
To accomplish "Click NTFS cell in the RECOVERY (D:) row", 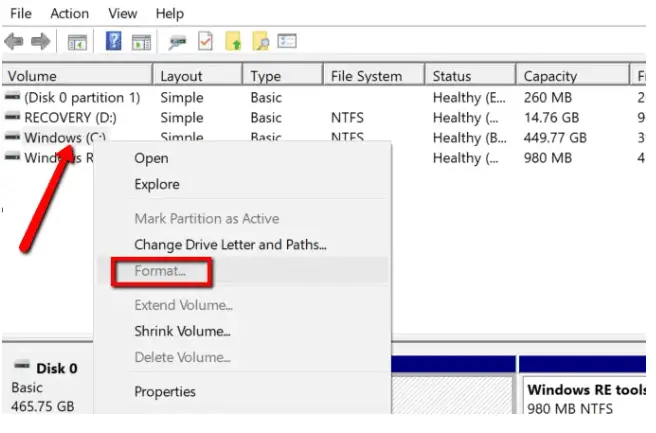I will point(347,118).
